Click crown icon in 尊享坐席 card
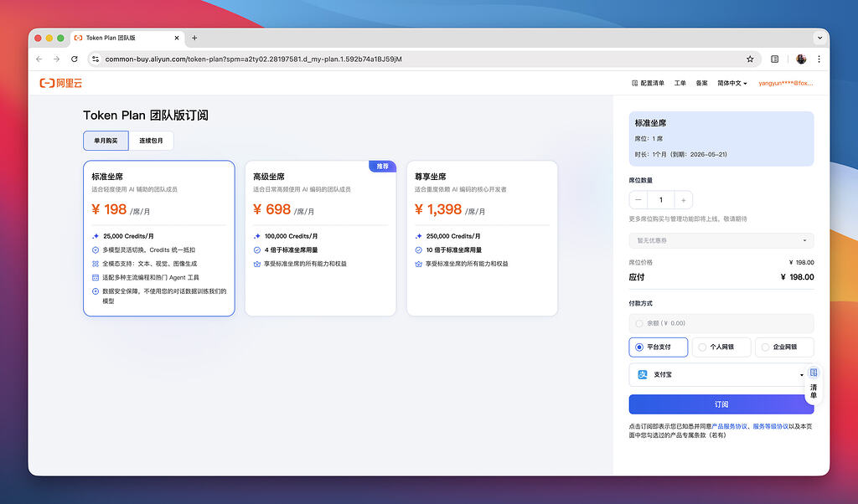The width and height of the screenshot is (858, 504). coord(418,264)
